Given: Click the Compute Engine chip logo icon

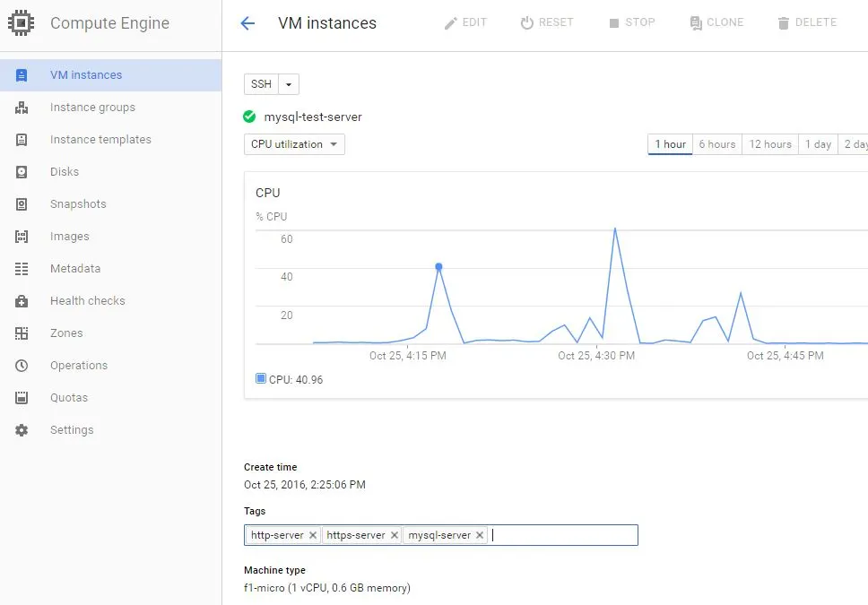Looking at the screenshot, I should tap(21, 22).
